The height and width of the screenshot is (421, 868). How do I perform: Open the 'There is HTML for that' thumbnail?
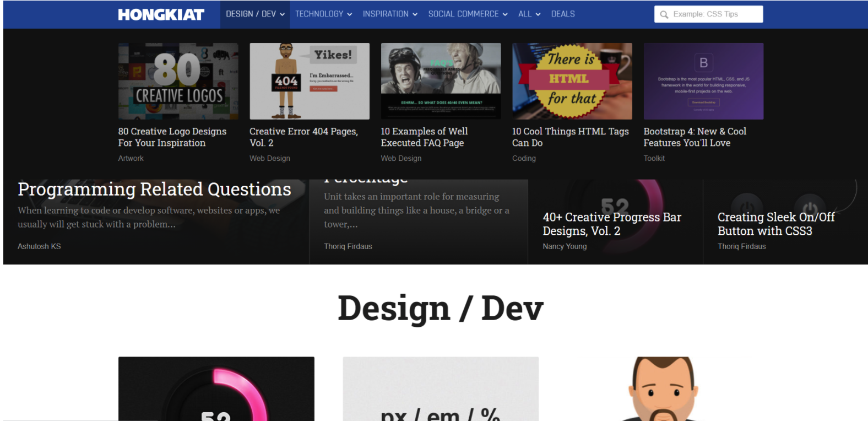click(x=572, y=81)
